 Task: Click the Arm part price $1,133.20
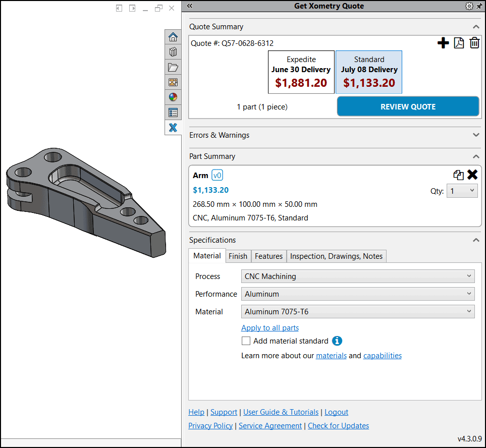(x=211, y=190)
